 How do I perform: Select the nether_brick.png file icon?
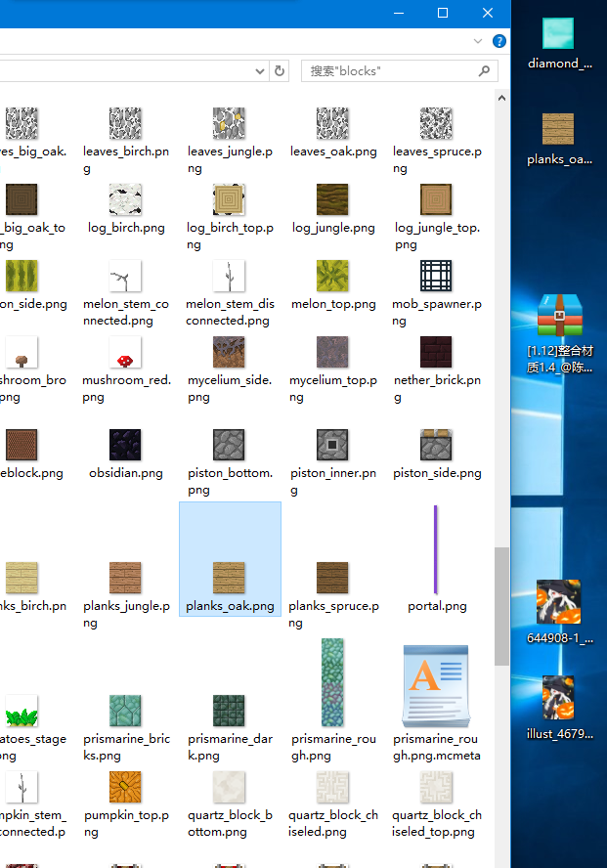tap(436, 352)
